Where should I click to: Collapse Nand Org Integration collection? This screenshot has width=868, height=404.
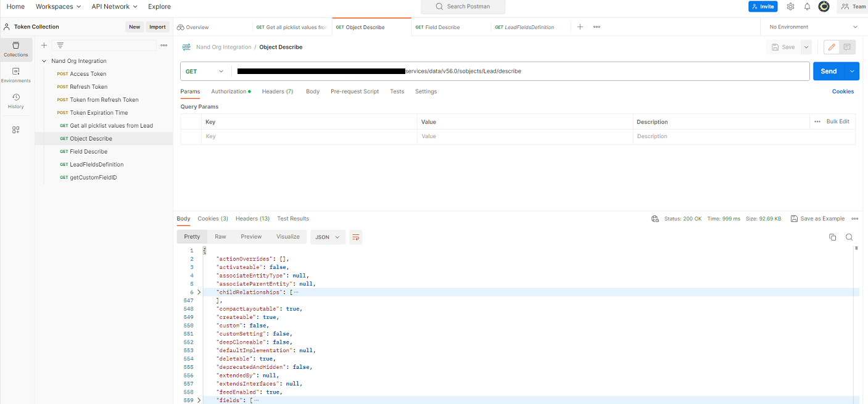44,61
